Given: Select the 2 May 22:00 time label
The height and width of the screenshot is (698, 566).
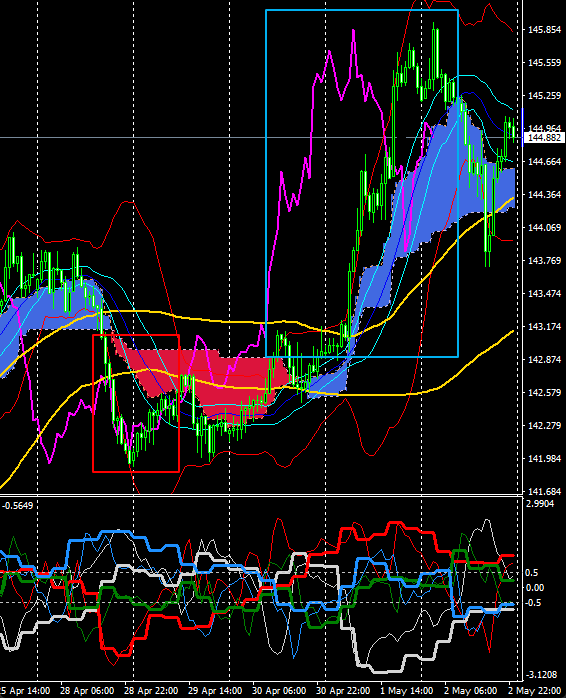Looking at the screenshot, I should (534, 691).
